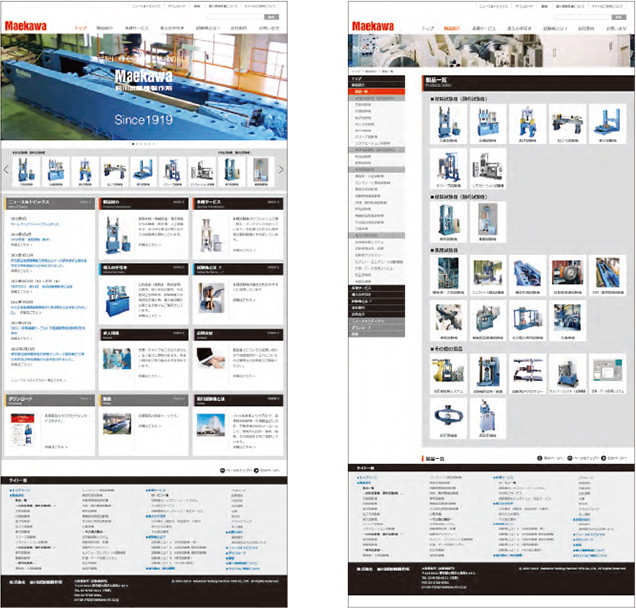Open the リラクセーション試験機 thumbnail in the carousel

click(x=202, y=172)
